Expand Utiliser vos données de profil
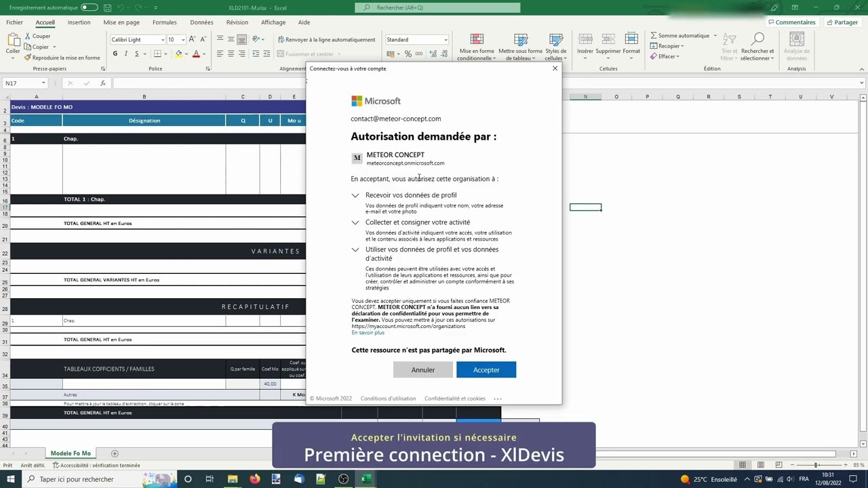Viewport: 868px width, 488px height. (355, 249)
